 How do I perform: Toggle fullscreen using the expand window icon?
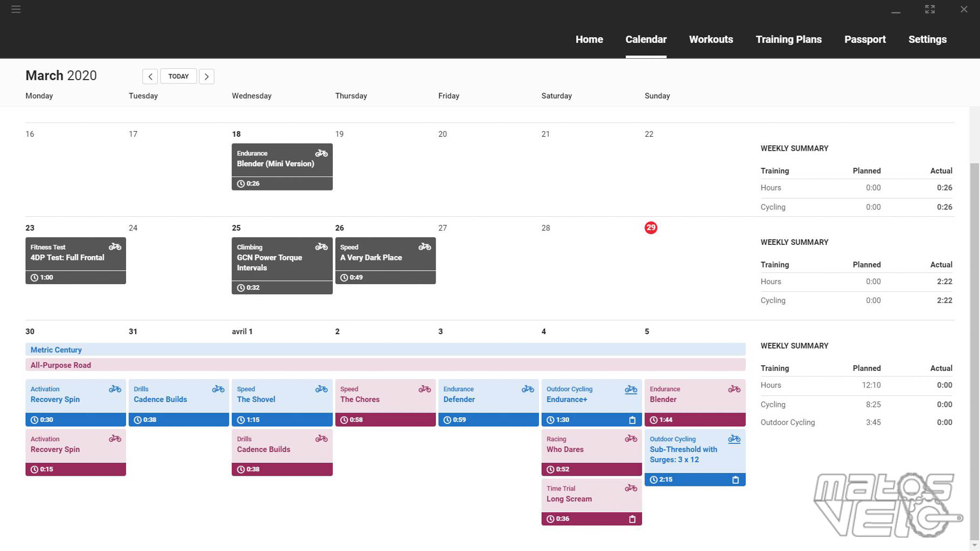(x=929, y=9)
